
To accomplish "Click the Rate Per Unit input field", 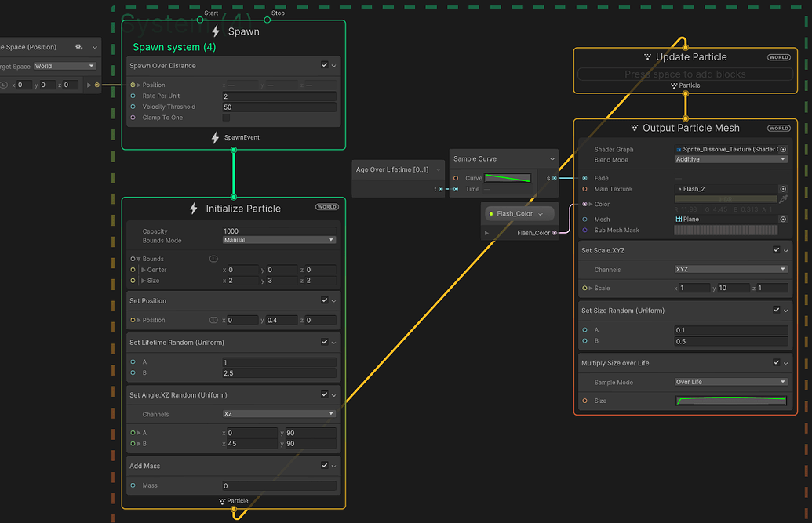I will point(279,96).
